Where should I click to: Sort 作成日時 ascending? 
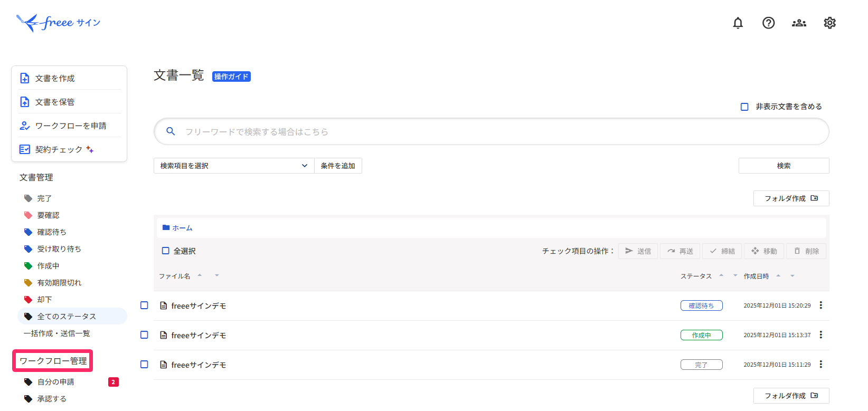(778, 275)
